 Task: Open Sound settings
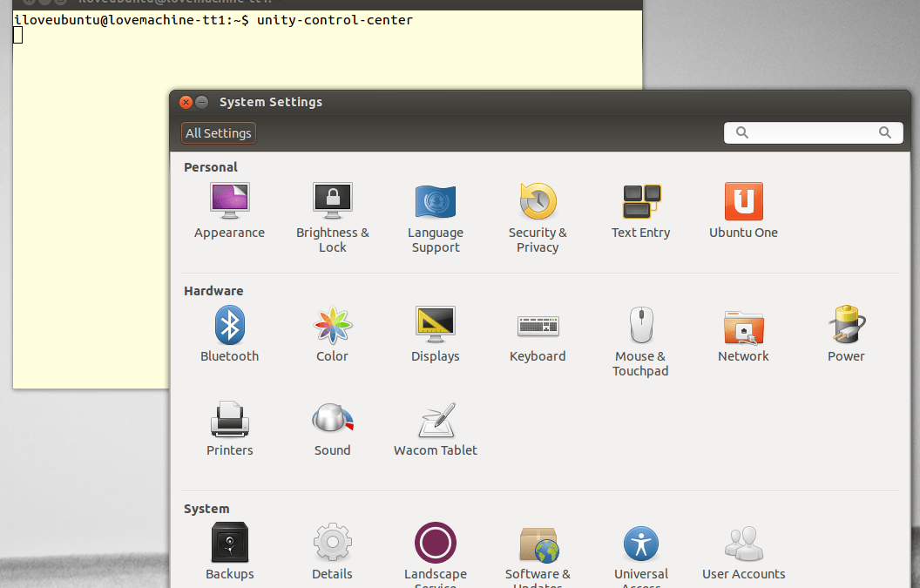(x=332, y=429)
